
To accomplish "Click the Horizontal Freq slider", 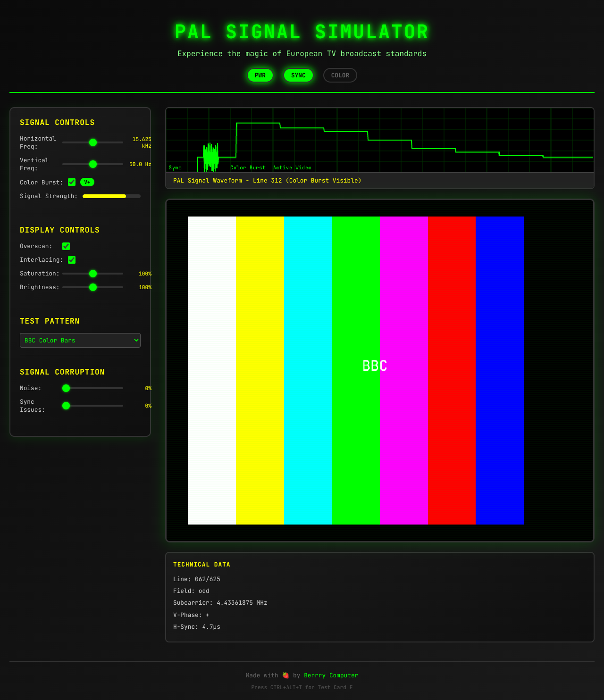I will (92, 142).
